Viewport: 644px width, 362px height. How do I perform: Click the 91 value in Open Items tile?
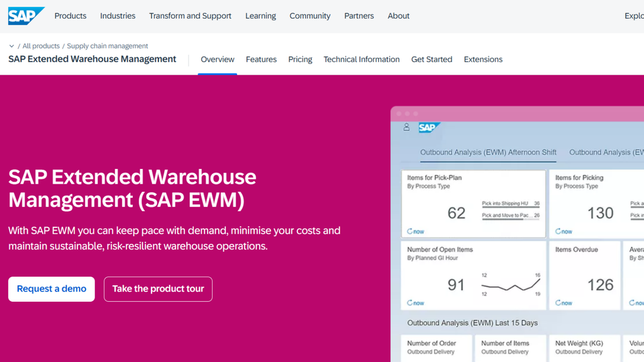click(456, 285)
